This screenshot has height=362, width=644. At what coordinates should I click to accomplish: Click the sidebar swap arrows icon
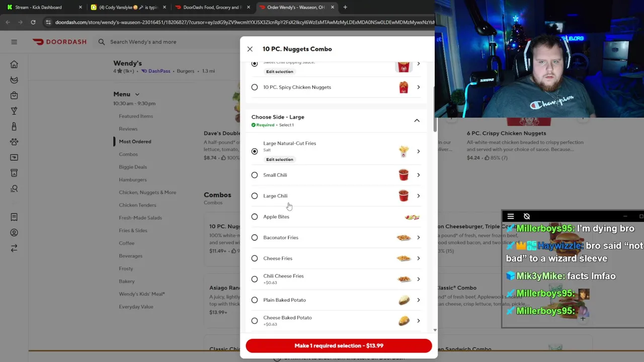tap(14, 248)
